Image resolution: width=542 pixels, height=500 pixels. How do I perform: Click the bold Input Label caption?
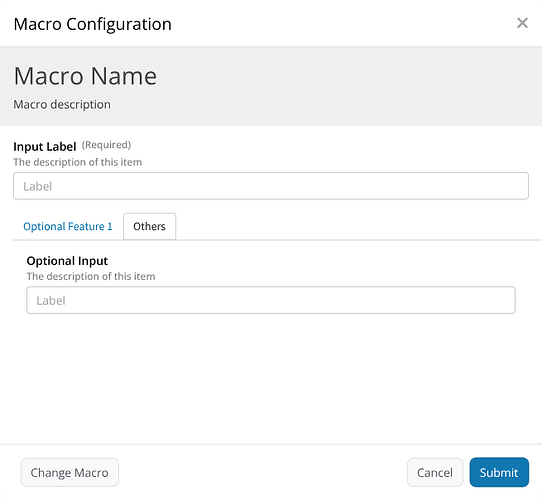[45, 147]
